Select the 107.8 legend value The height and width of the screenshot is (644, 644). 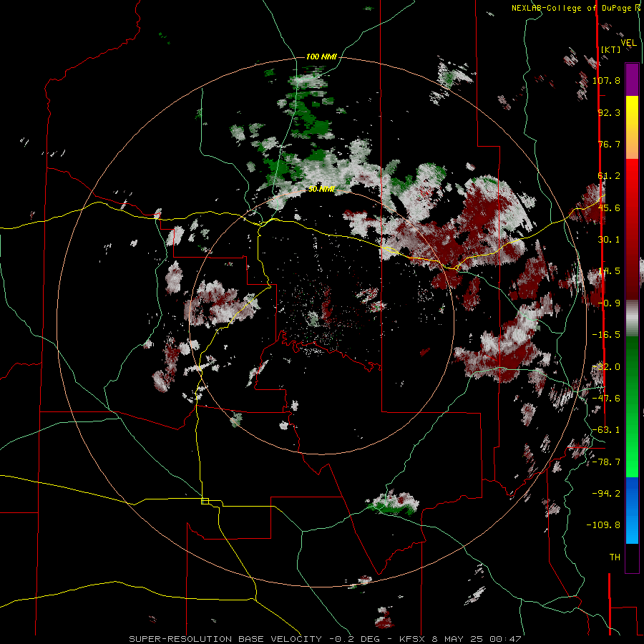(x=607, y=80)
